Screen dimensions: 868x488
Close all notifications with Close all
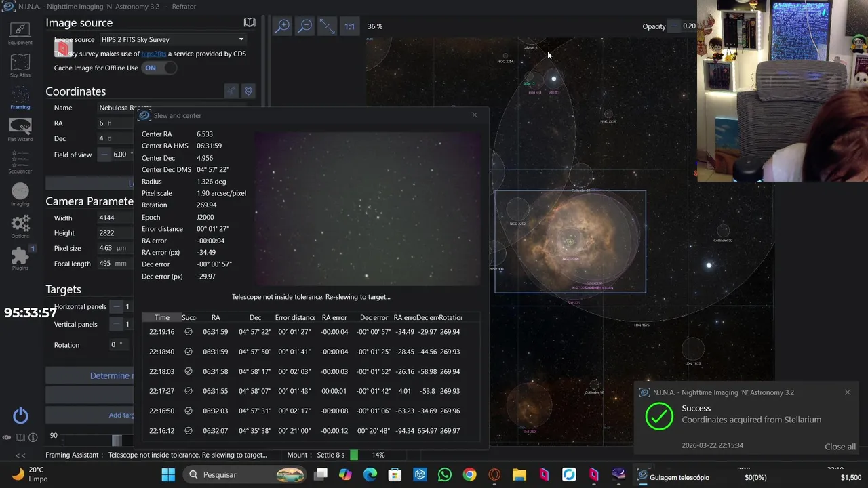840,447
